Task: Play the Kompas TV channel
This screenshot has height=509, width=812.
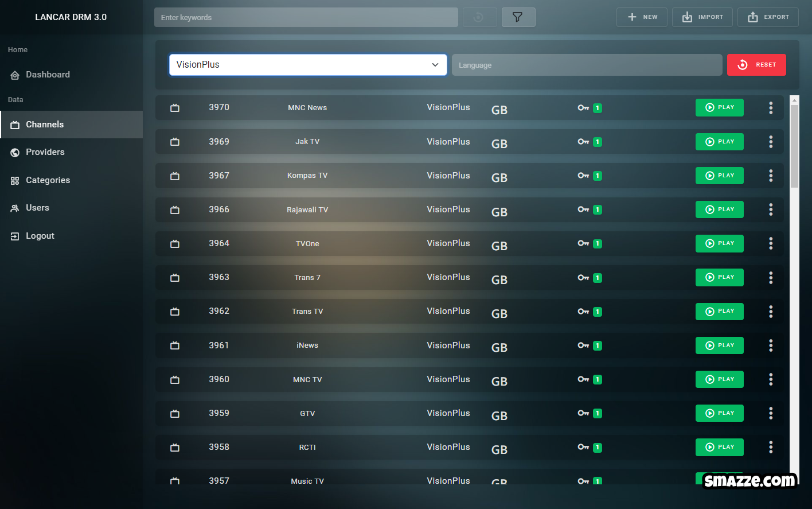Action: (x=719, y=176)
